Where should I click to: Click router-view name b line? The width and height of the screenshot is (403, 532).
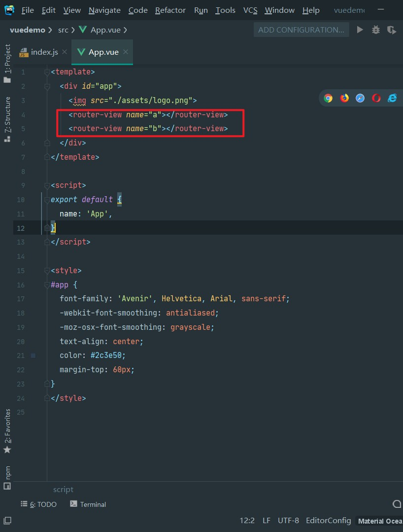(x=148, y=129)
